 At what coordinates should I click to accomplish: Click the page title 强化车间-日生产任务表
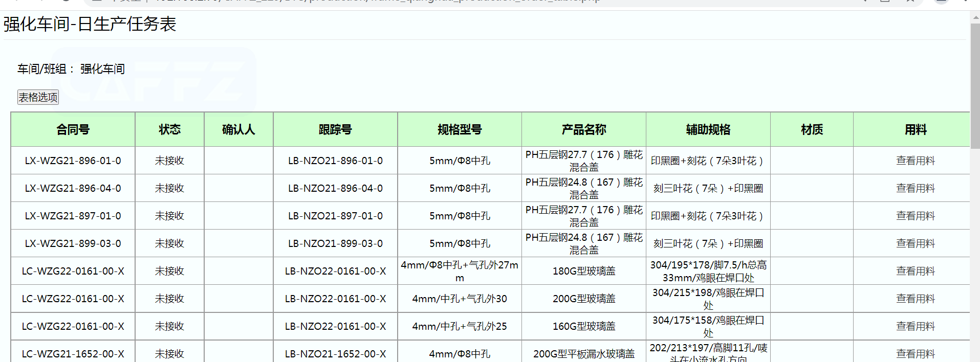(90, 24)
